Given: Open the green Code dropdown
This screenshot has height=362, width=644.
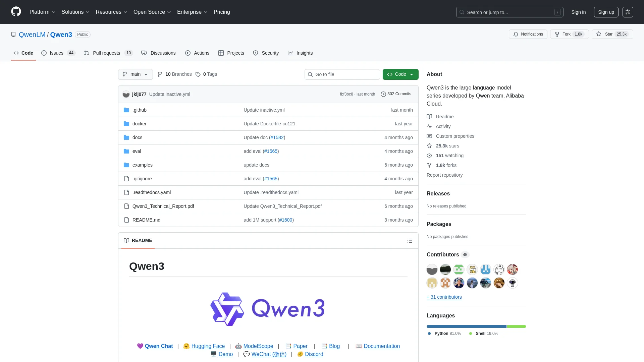Looking at the screenshot, I should click(x=400, y=74).
